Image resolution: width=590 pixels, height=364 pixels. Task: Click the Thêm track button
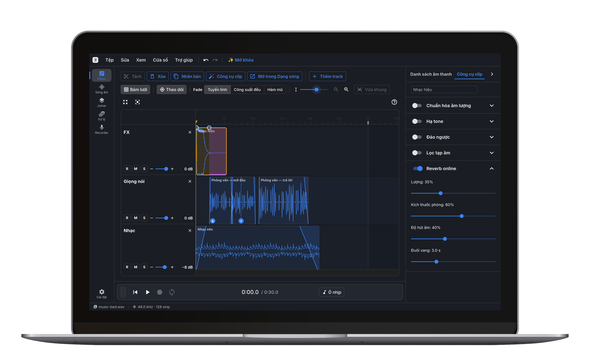point(327,76)
